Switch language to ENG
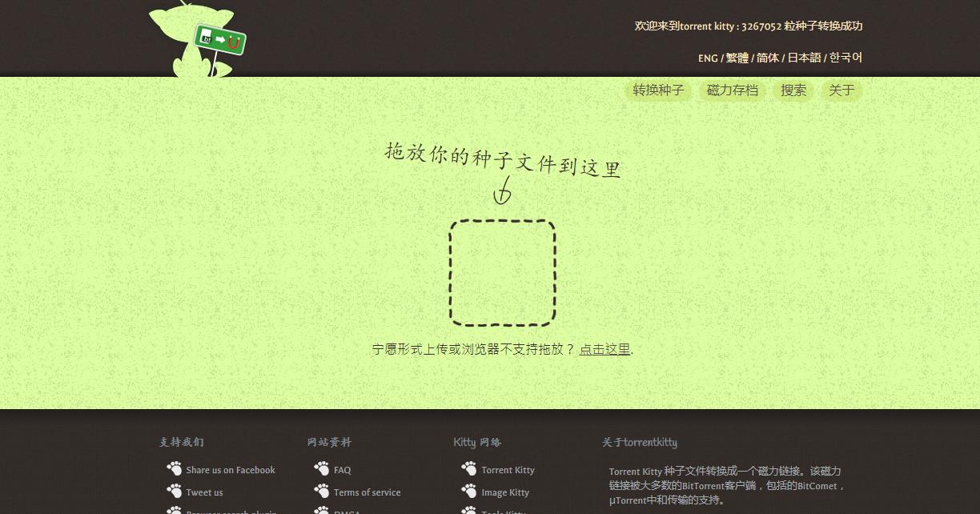 pyautogui.click(x=708, y=58)
